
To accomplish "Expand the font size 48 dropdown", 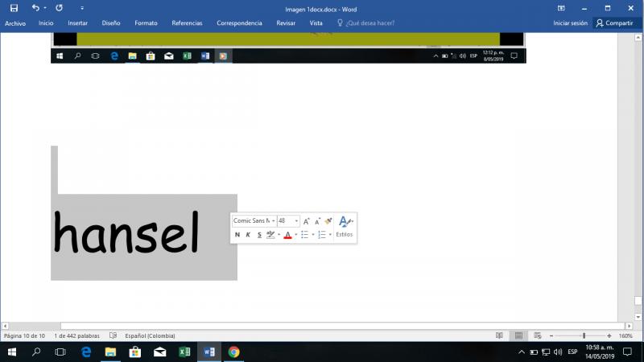I will point(296,220).
